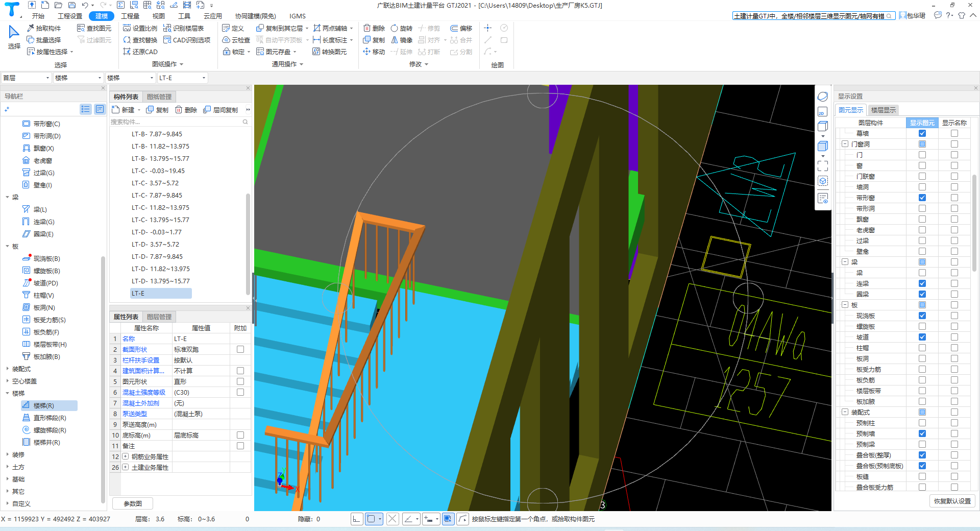The image size is (980, 531).
Task: Click 层间复制 button
Action: [220, 110]
